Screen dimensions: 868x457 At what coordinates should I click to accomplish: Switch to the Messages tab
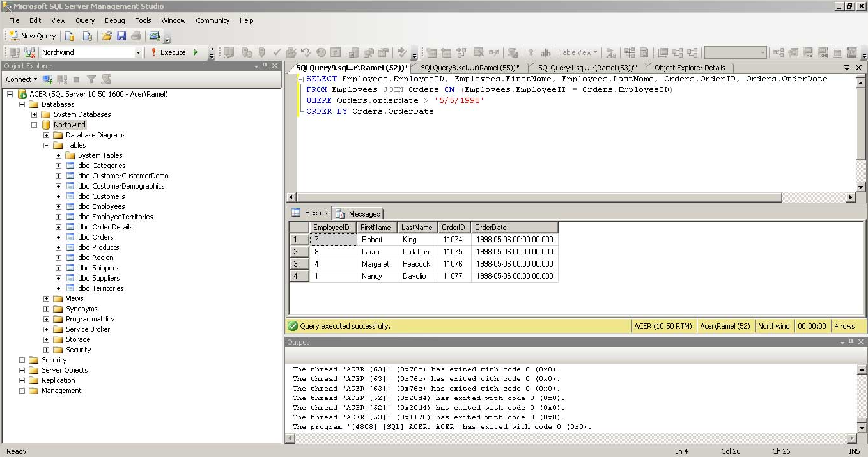(359, 213)
